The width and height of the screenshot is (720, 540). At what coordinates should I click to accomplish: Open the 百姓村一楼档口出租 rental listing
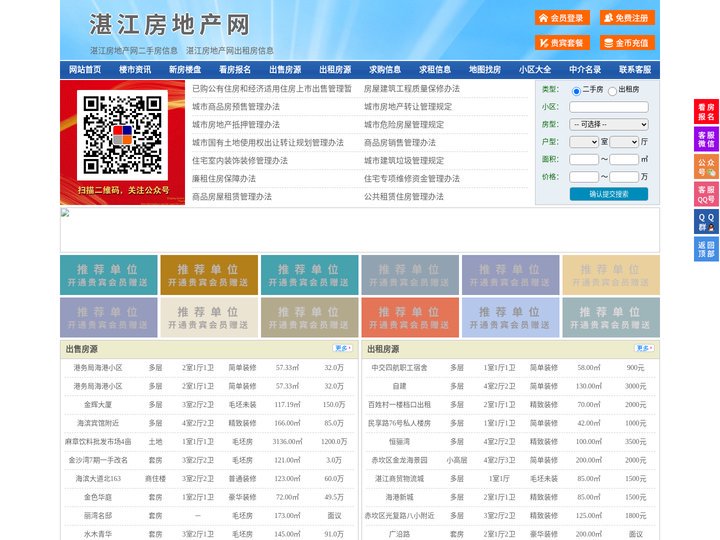pos(399,405)
